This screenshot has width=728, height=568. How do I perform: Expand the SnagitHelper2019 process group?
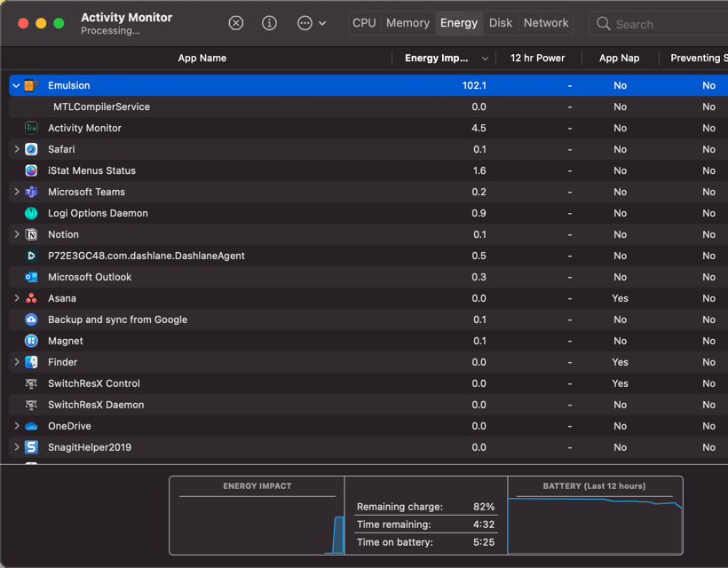(x=17, y=447)
